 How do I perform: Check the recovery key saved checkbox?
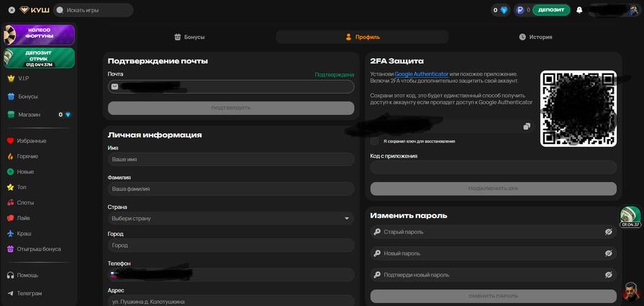(375, 141)
